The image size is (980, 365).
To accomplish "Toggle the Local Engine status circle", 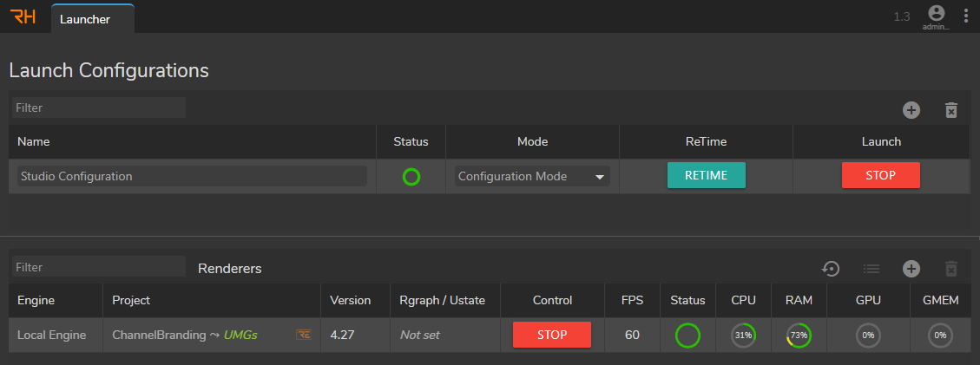I will point(687,335).
